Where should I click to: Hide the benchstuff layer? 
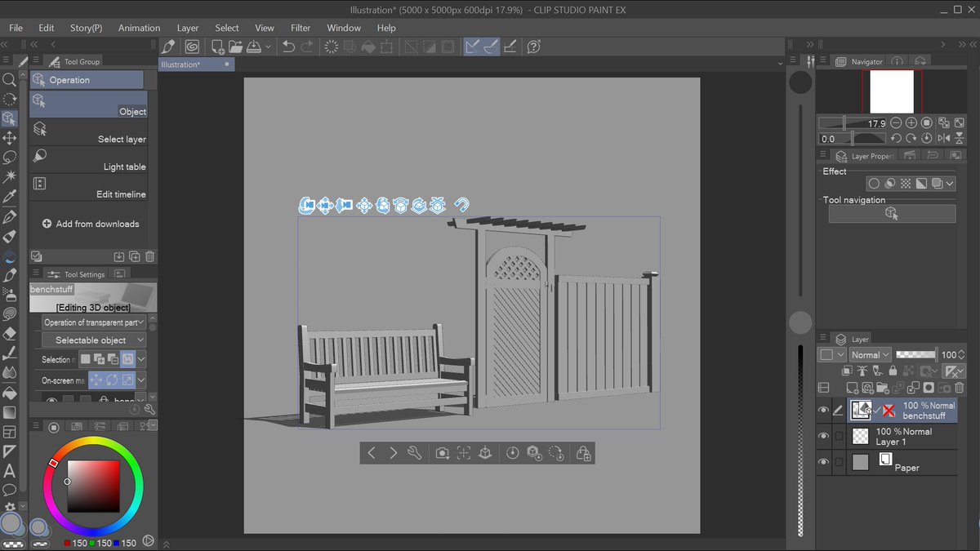tap(823, 411)
